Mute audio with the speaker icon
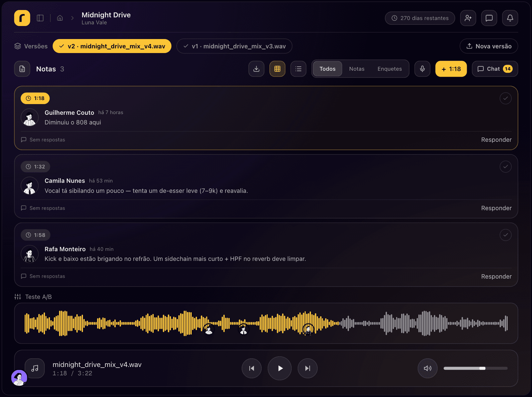Viewport: 532px width, 397px height. 428,368
